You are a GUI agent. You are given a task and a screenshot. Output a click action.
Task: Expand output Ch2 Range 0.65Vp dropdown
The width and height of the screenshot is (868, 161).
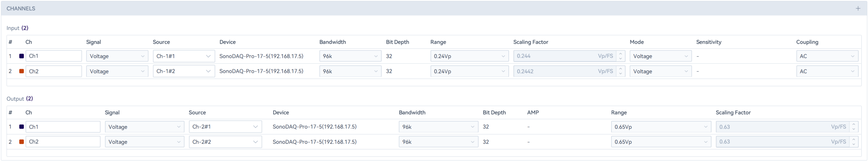pos(660,142)
